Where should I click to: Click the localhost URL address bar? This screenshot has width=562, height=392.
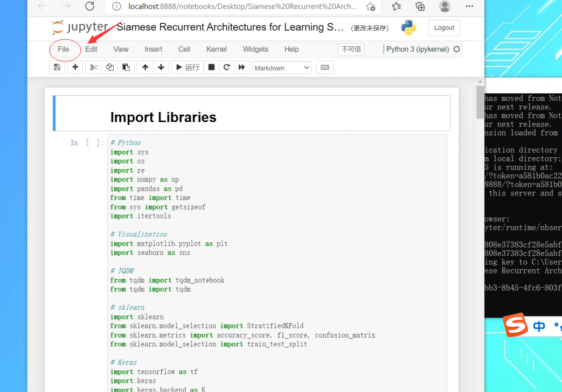coord(242,6)
